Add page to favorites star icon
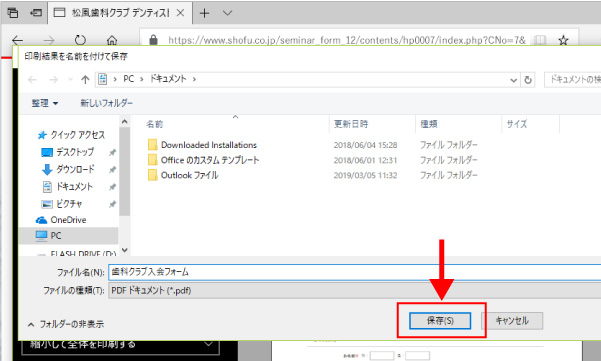This screenshot has height=361, width=601. tap(563, 40)
